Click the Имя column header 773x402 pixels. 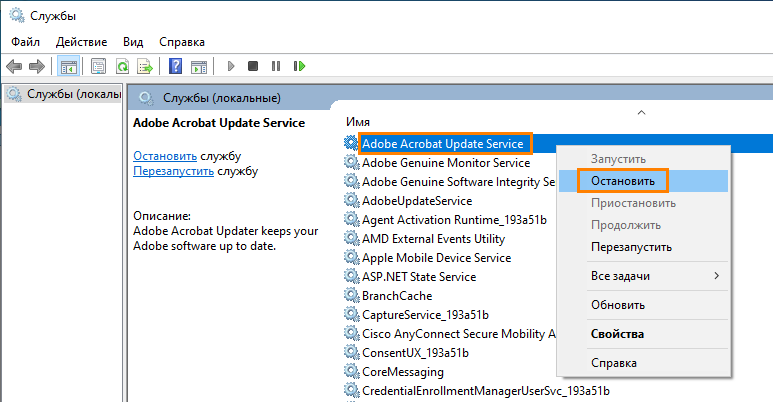(358, 122)
